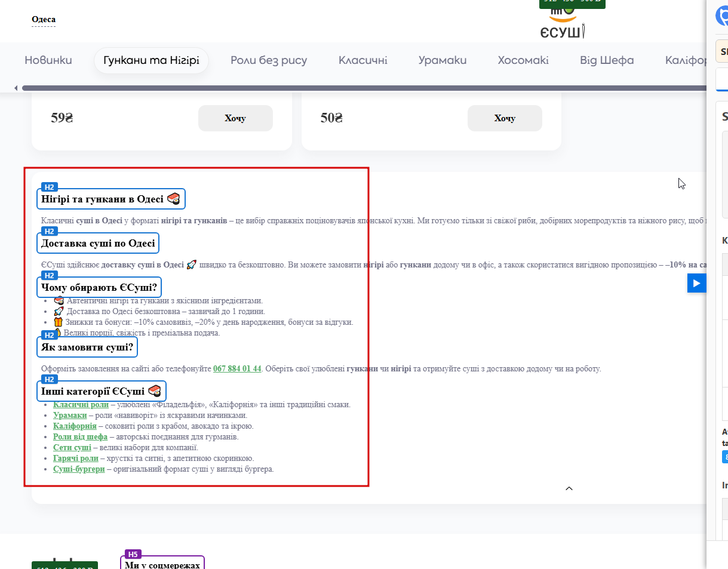Click heading Нігірі та гункани в Одесі
Image resolution: width=728 pixels, height=569 pixels.
click(x=111, y=199)
